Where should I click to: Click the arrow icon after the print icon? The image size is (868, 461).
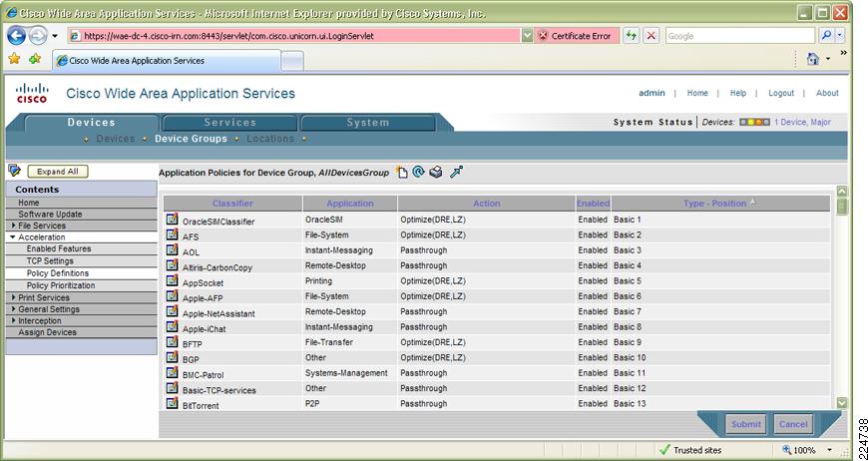pyautogui.click(x=456, y=172)
